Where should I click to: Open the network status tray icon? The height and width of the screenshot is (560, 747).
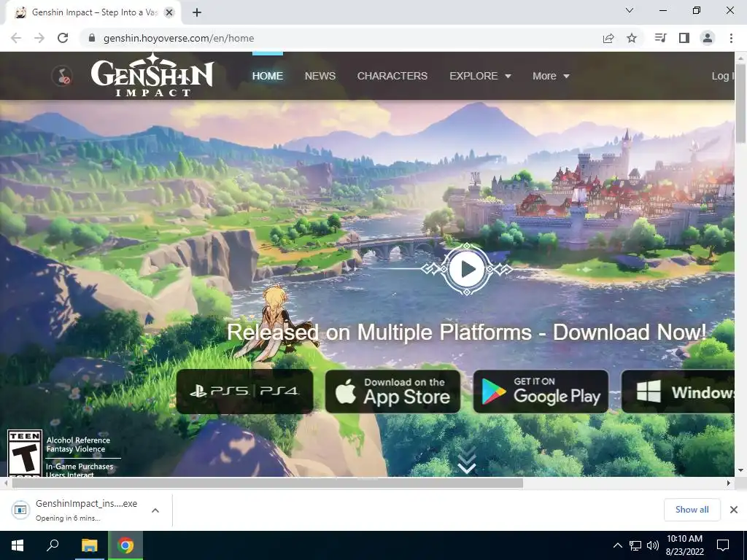coord(635,545)
